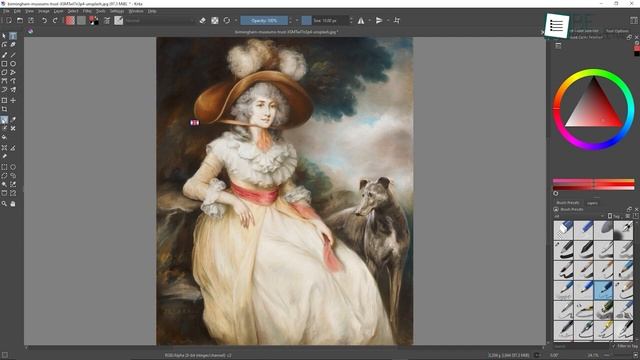Switch to the Layers docker tab
640x360 pixels.
tap(592, 202)
